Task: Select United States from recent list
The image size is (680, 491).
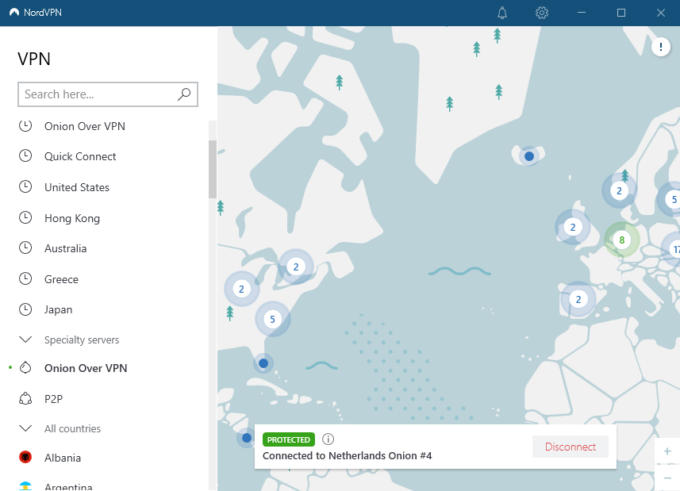Action: click(x=77, y=188)
